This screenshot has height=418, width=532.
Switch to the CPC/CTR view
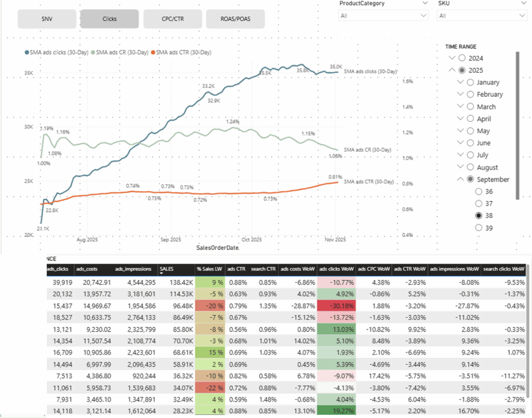[x=172, y=19]
